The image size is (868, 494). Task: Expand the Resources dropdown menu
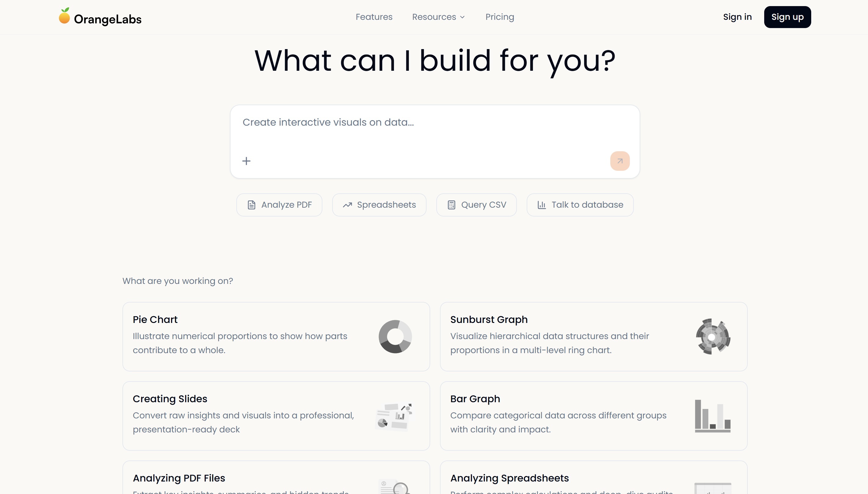pyautogui.click(x=438, y=17)
